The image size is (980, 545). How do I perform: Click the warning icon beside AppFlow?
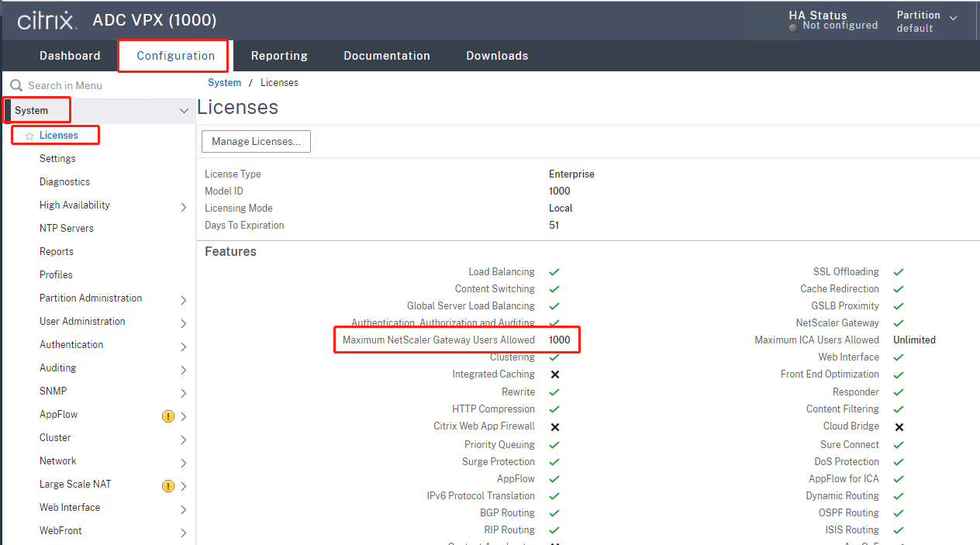[168, 415]
